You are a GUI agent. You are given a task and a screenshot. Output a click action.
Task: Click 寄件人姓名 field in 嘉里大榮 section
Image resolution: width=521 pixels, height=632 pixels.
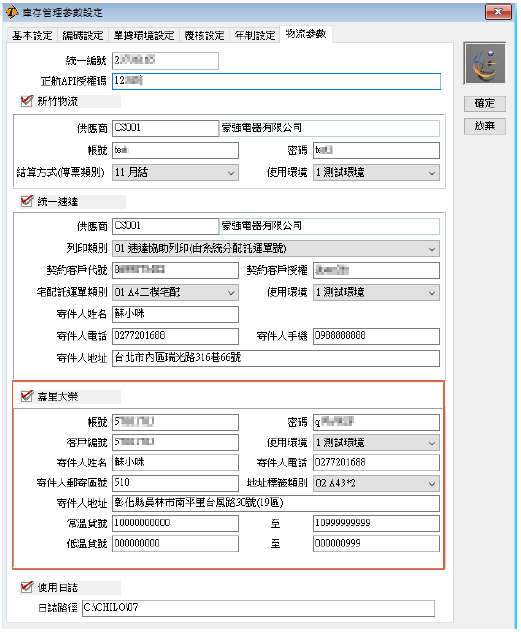[x=175, y=463]
